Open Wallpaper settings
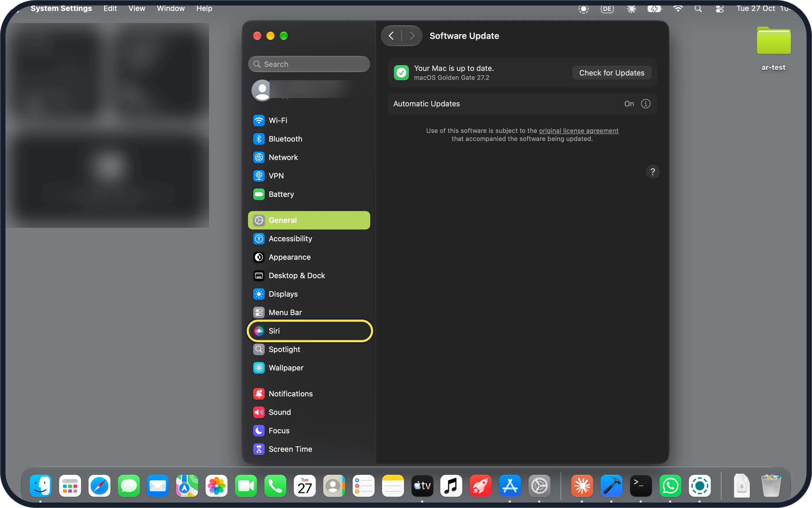812x508 pixels. (x=309, y=368)
